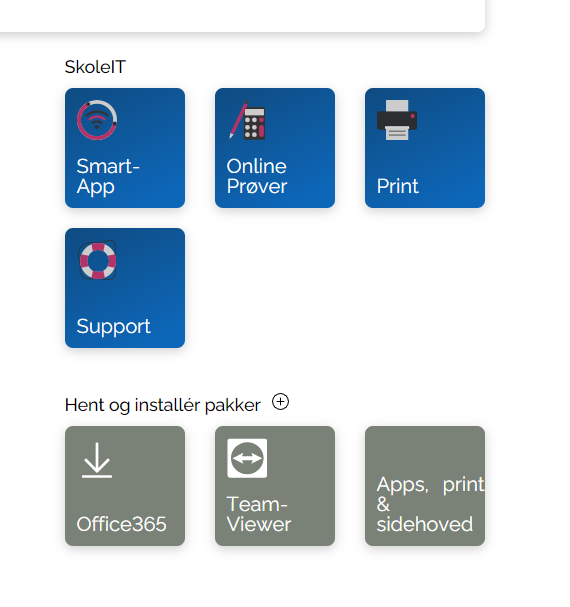The height and width of the screenshot is (607, 570).
Task: Click the calculator and pencil icon
Action: pyautogui.click(x=247, y=120)
